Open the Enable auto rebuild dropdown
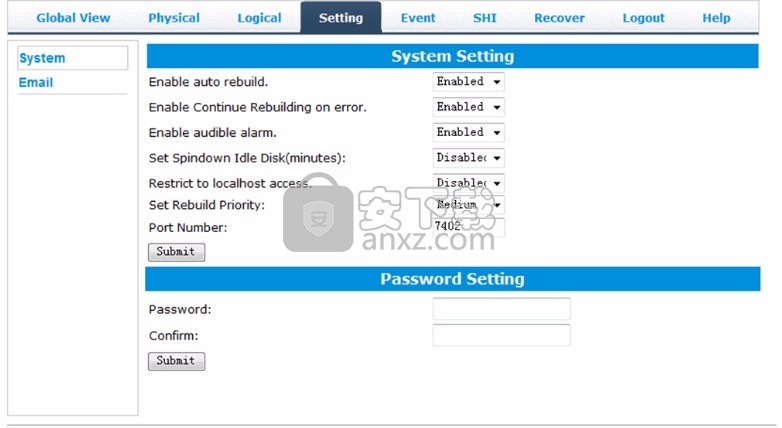The width and height of the screenshot is (782, 428). tap(468, 82)
